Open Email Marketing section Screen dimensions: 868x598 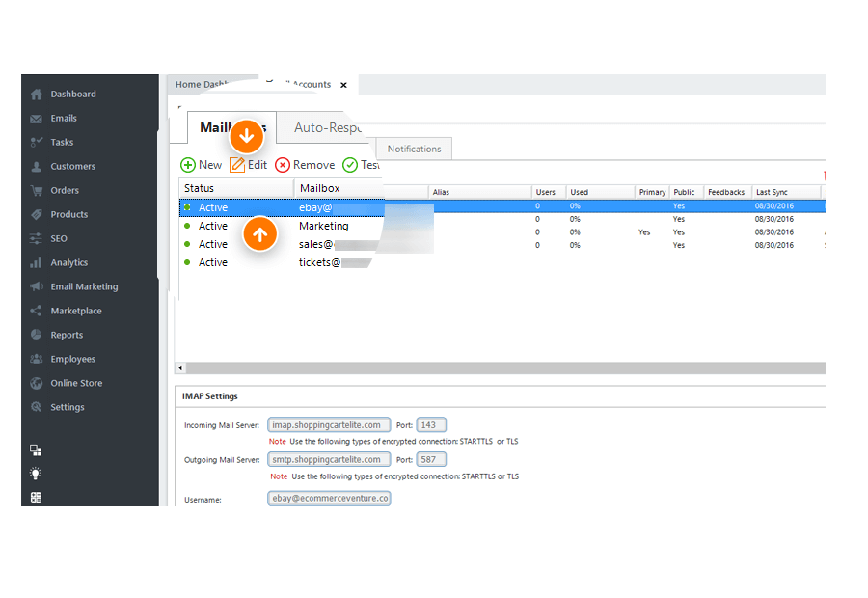pyautogui.click(x=84, y=286)
